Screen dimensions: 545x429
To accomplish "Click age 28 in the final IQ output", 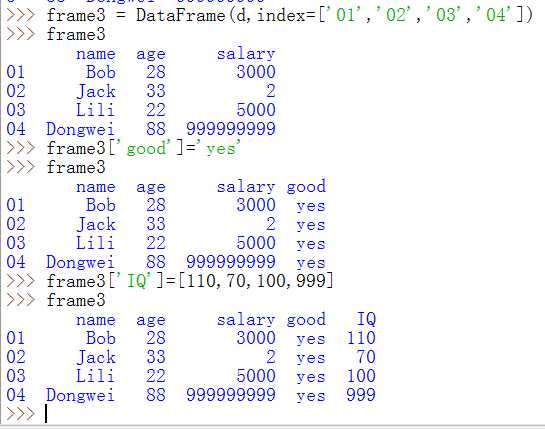I will coord(156,338).
